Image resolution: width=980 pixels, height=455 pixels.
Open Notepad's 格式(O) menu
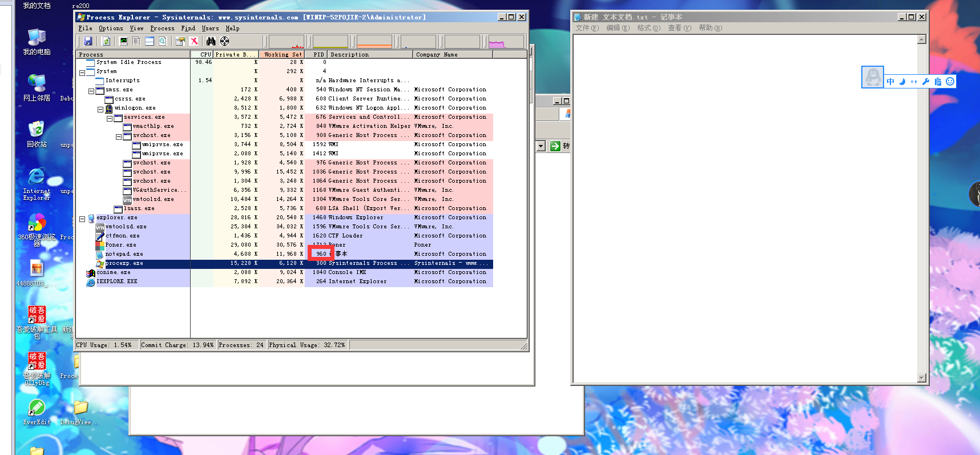649,27
